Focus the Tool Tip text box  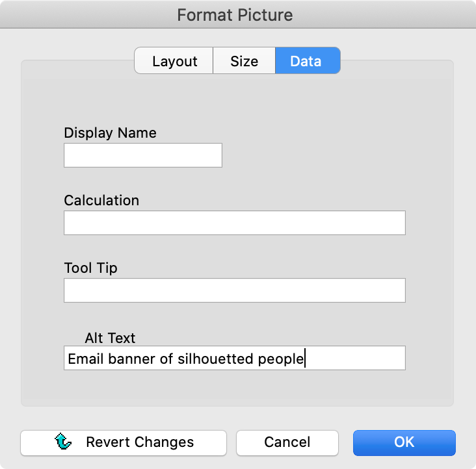pyautogui.click(x=234, y=290)
